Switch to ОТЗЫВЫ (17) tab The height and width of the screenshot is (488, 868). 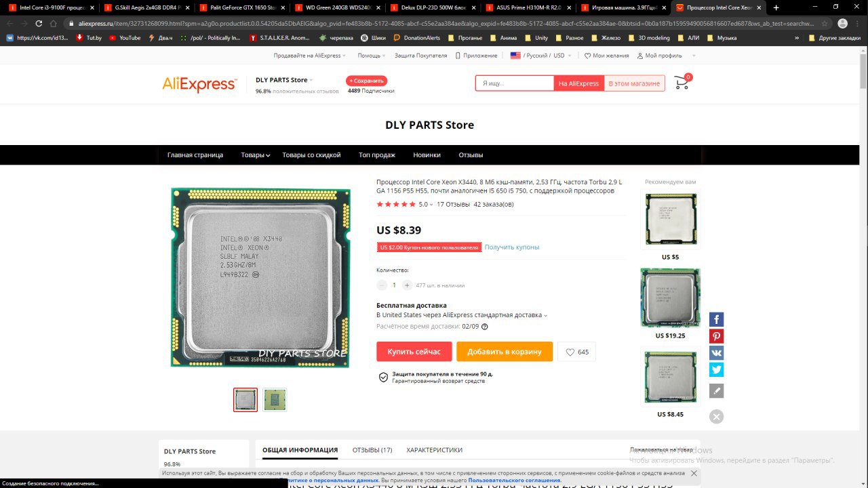(x=372, y=450)
